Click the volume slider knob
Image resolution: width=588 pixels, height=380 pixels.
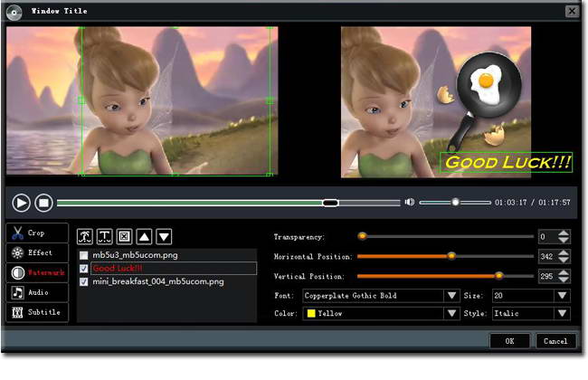point(455,203)
